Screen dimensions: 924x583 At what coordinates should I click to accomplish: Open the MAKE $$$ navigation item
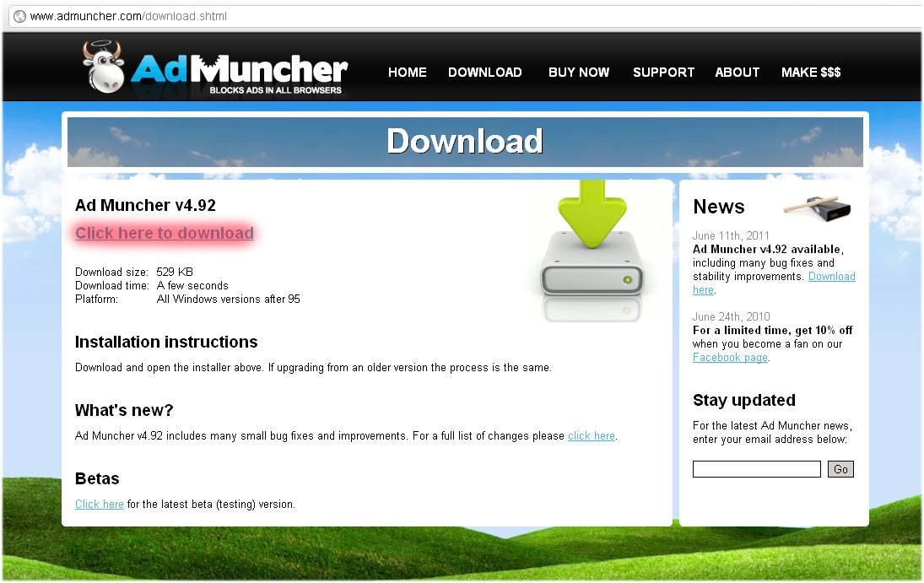pos(811,73)
